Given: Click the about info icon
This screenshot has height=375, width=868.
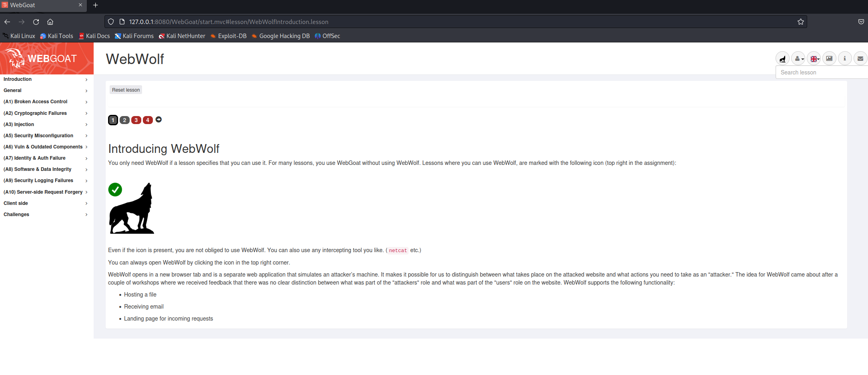Looking at the screenshot, I should (x=845, y=59).
